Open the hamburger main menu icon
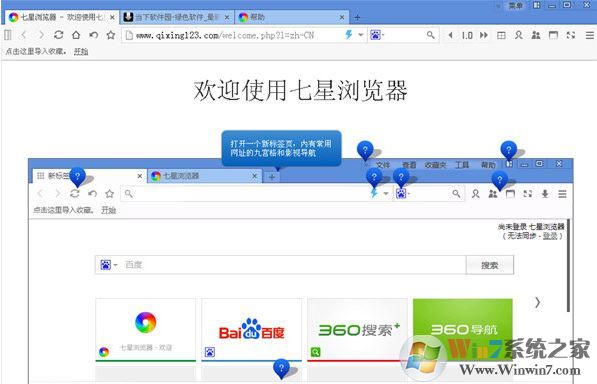Image resolution: width=597 pixels, height=384 pixels. click(x=589, y=35)
